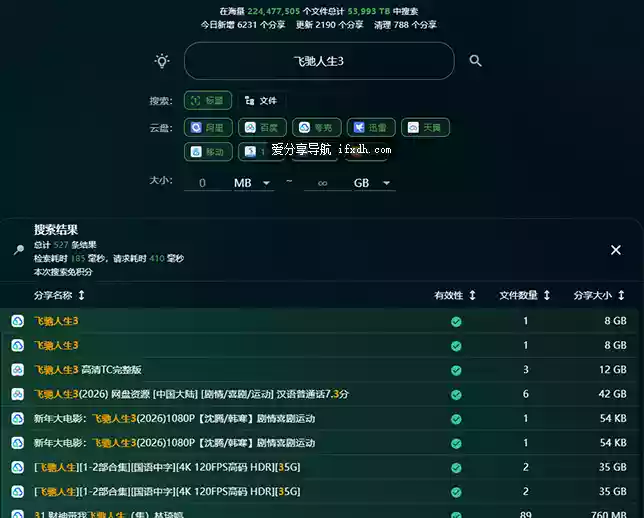Toggle the 移动 cloud drive filter

point(208,152)
